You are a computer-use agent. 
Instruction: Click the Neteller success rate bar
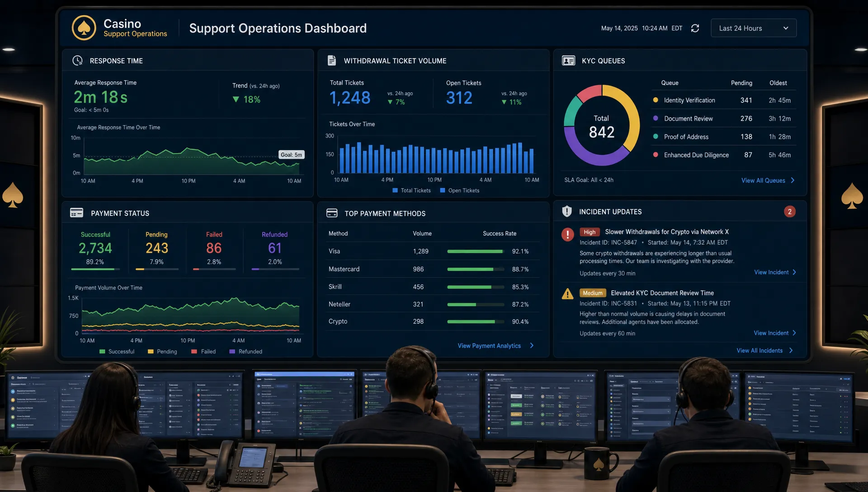[x=476, y=304]
